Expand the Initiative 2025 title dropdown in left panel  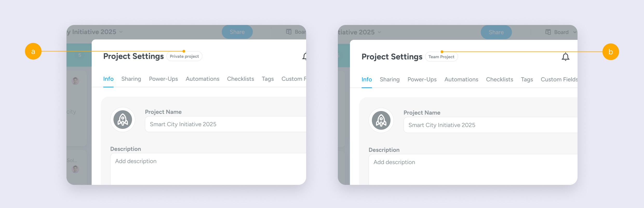click(x=121, y=32)
